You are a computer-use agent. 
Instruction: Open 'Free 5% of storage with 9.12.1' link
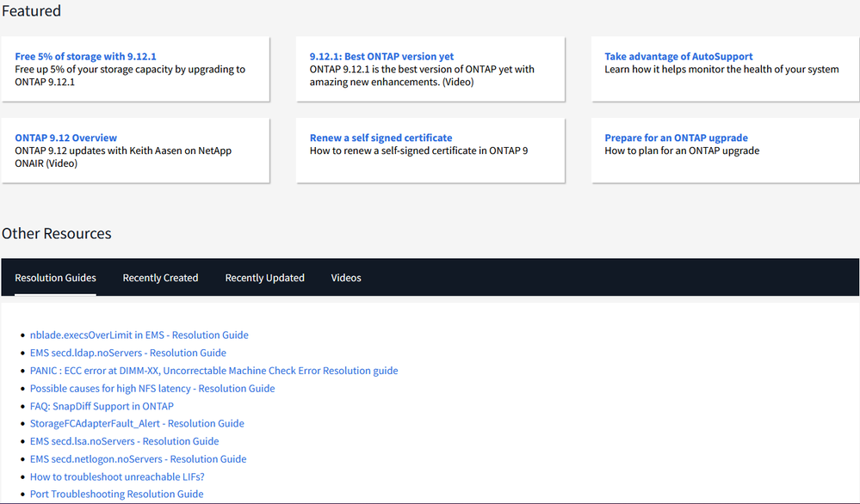[85, 57]
